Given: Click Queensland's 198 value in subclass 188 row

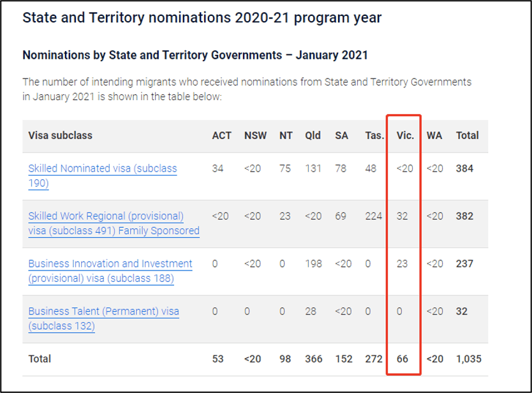Looking at the screenshot, I should pos(313,263).
